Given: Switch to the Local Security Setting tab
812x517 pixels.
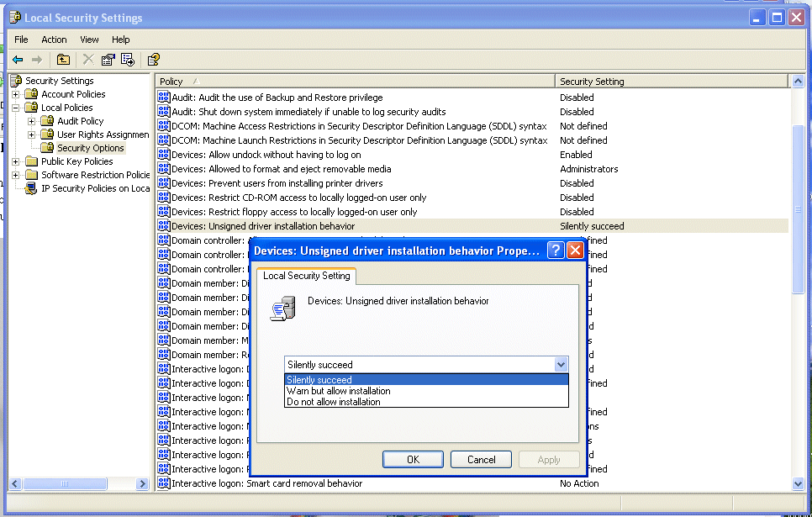Looking at the screenshot, I should (x=306, y=275).
